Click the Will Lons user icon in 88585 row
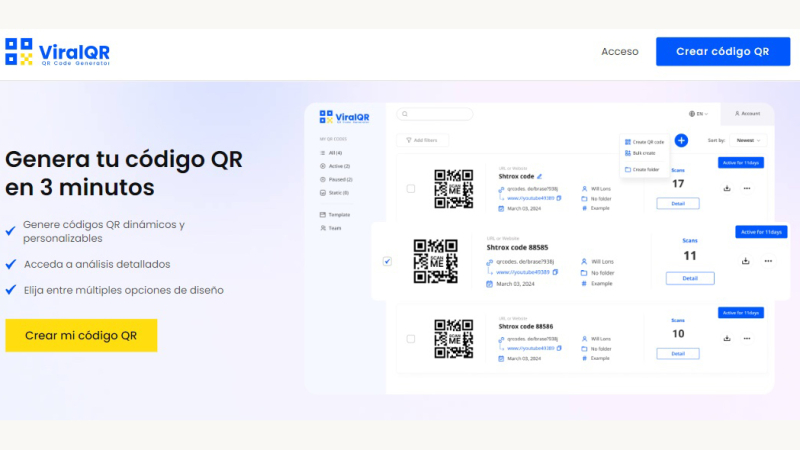The image size is (800, 450). click(x=584, y=261)
